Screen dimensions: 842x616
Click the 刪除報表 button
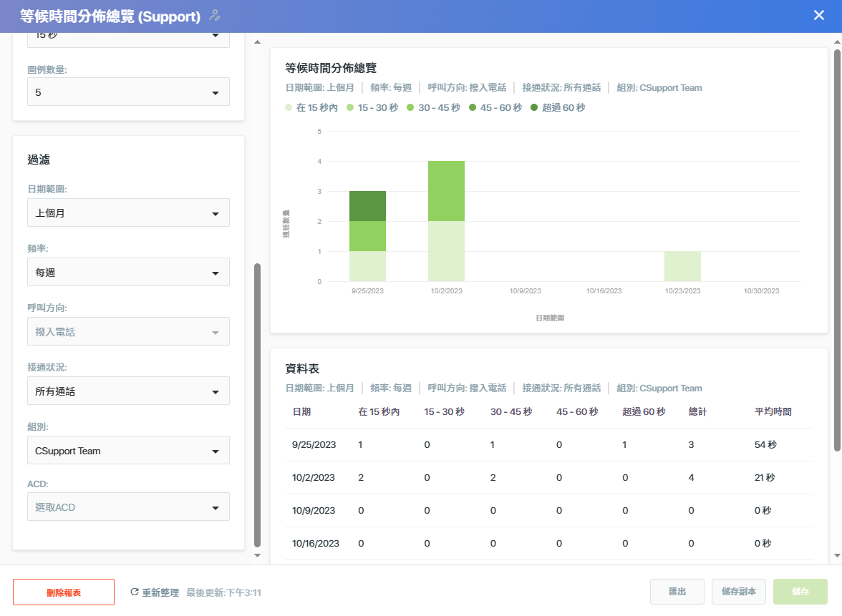pos(64,592)
